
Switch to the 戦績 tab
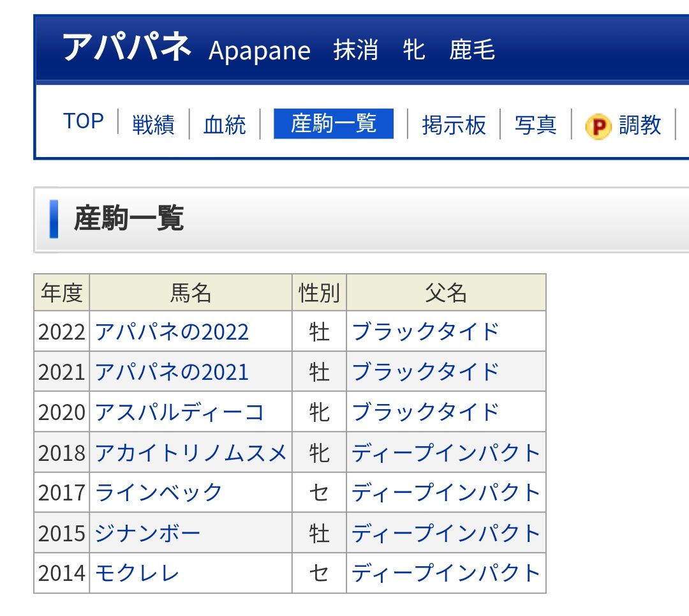point(153,124)
